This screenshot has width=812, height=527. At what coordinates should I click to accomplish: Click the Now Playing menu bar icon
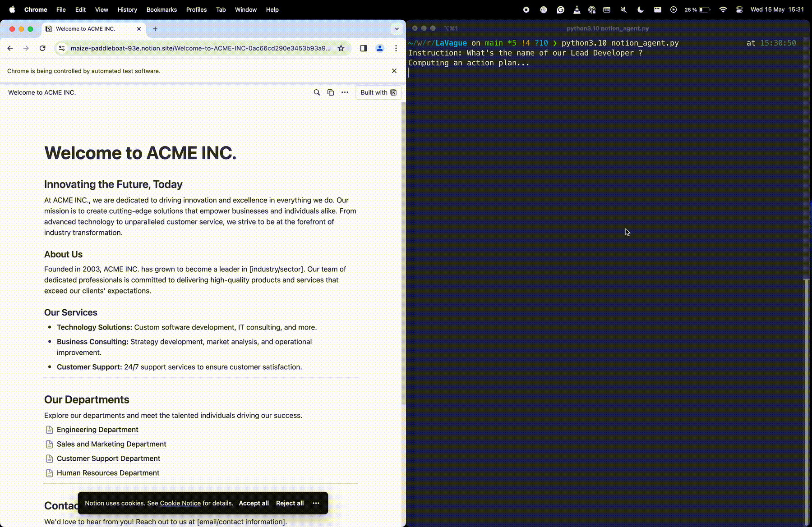click(674, 9)
